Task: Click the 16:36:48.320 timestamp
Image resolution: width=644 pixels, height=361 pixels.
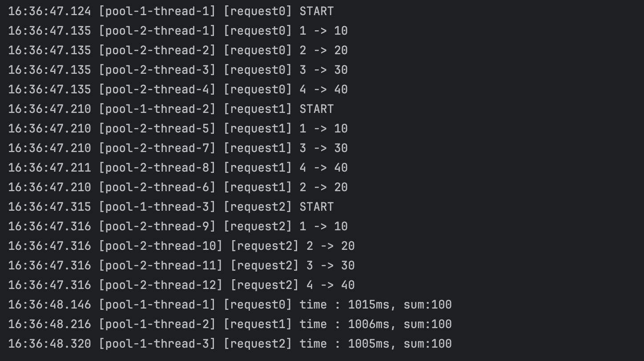Action: tap(49, 344)
